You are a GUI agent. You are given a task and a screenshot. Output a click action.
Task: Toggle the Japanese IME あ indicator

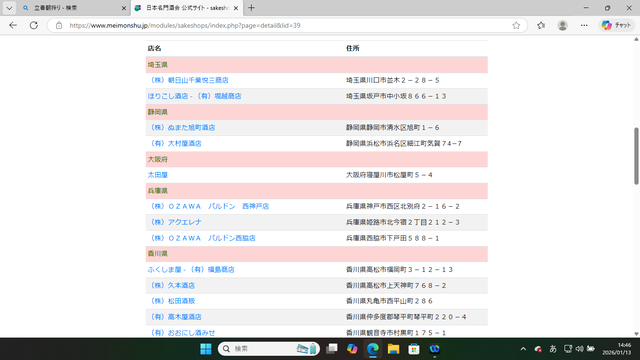(553, 349)
